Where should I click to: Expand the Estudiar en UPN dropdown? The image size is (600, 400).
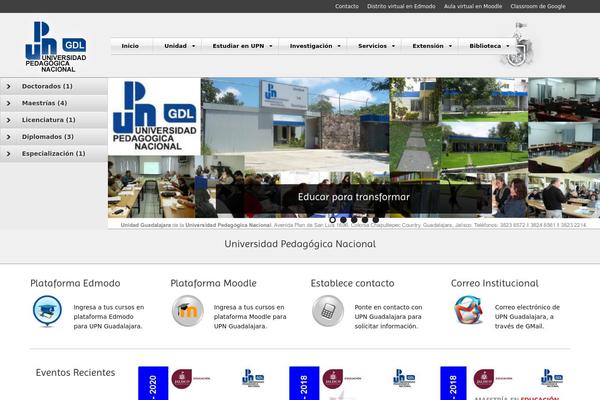point(242,46)
